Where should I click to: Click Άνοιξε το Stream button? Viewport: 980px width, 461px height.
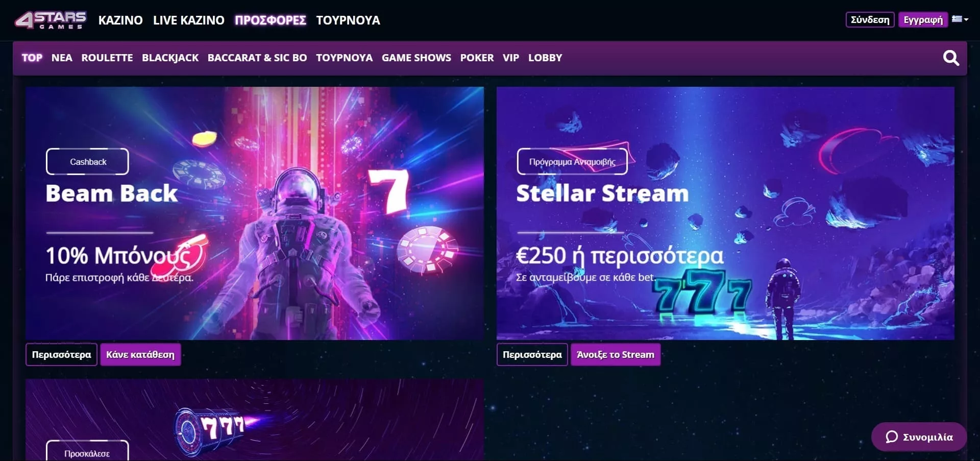tap(616, 355)
